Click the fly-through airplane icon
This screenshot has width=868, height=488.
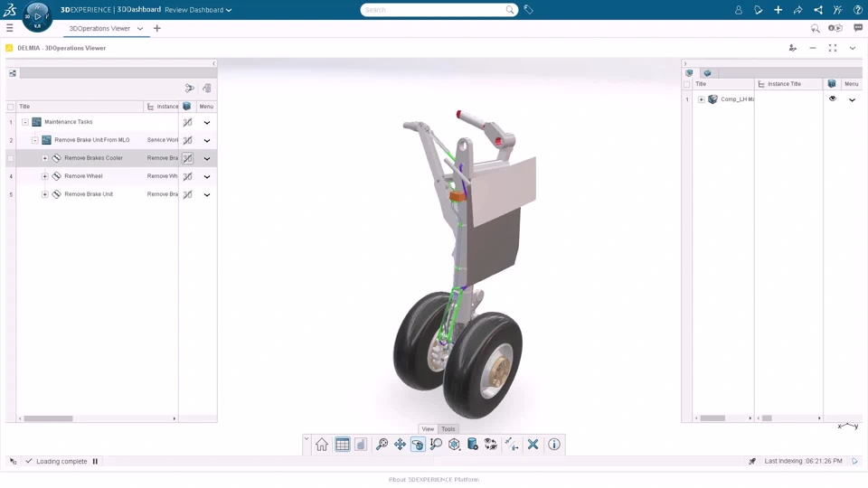pos(512,445)
